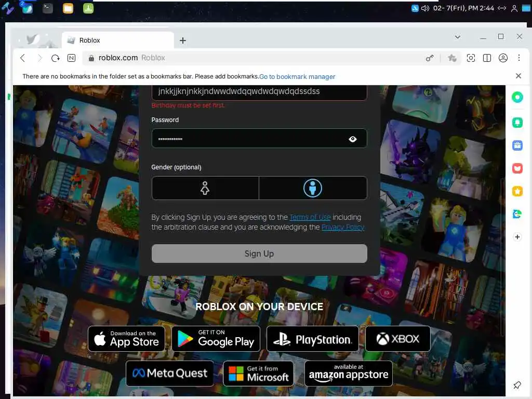Reload the Roblox page

(x=55, y=58)
